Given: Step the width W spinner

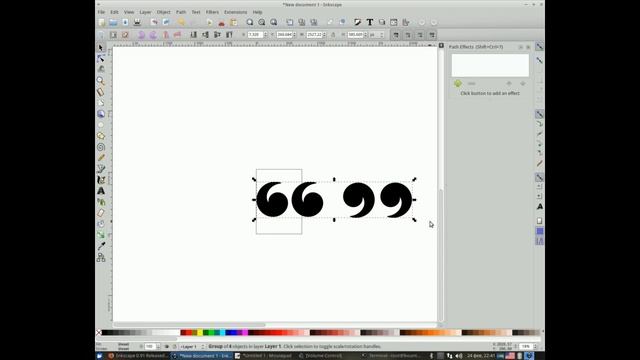Looking at the screenshot, I should tap(324, 35).
